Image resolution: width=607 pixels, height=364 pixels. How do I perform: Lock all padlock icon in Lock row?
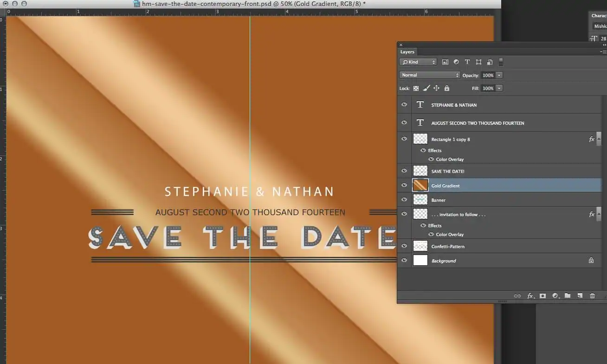point(447,88)
